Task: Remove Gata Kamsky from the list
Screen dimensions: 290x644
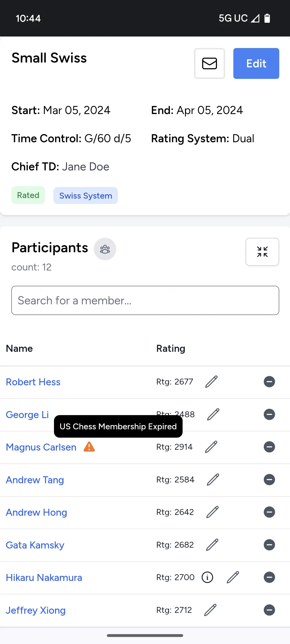Action: click(x=269, y=545)
